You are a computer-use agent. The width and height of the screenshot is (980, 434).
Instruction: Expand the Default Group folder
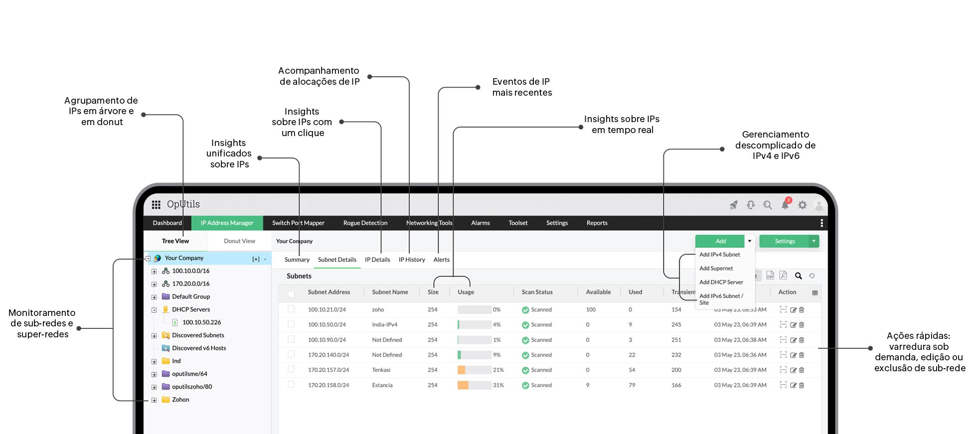tap(154, 297)
